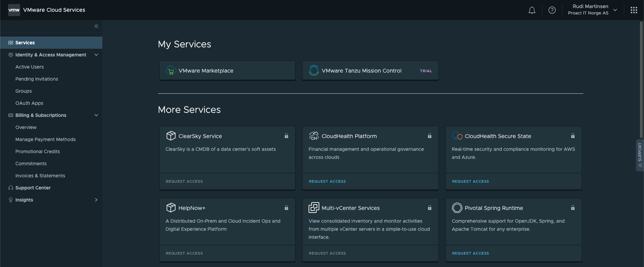Viewport: 644px width, 267px height.
Task: Collapse Identity & Access Management section chevron
Action: pos(96,55)
